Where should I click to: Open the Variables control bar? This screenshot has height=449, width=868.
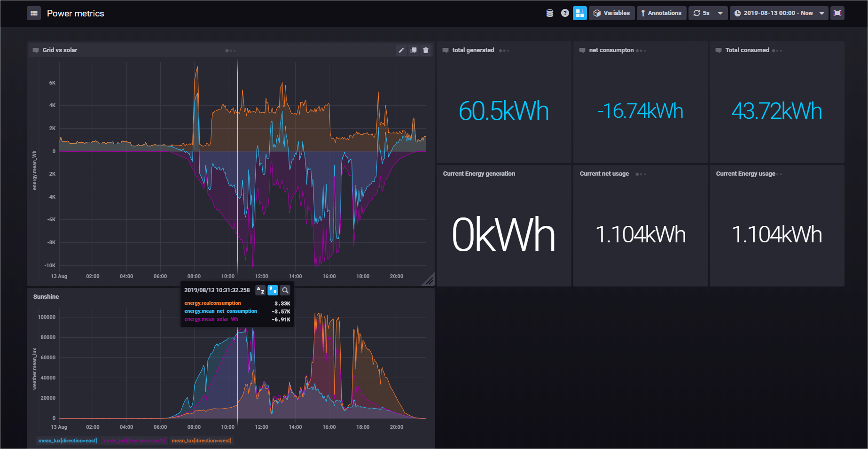612,13
